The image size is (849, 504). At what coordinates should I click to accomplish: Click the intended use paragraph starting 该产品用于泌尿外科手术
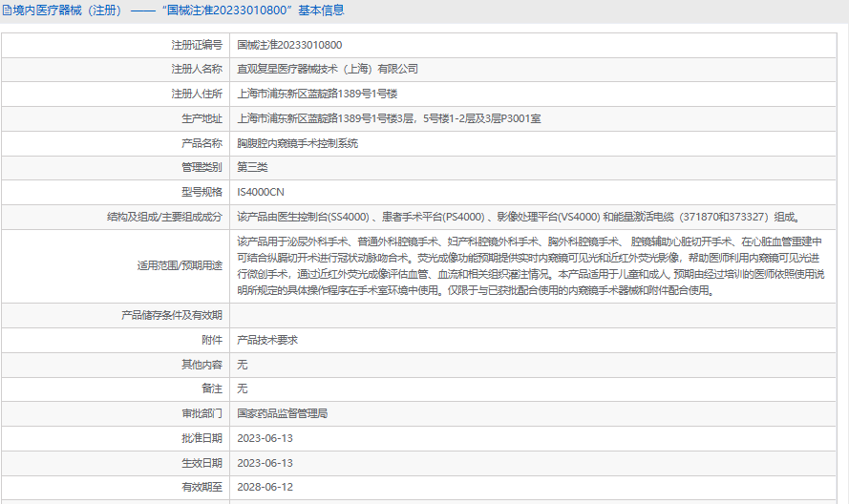[x=531, y=265]
